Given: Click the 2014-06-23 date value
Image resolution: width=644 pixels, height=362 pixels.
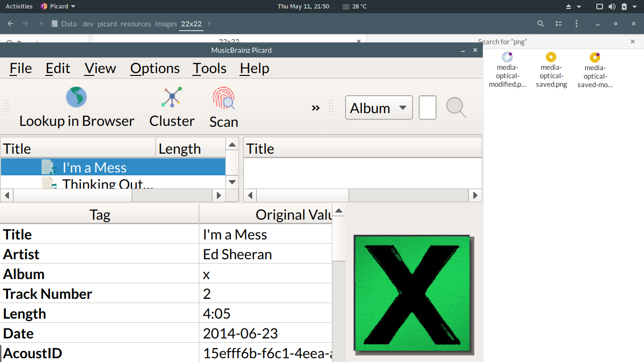Looking at the screenshot, I should click(x=240, y=334).
